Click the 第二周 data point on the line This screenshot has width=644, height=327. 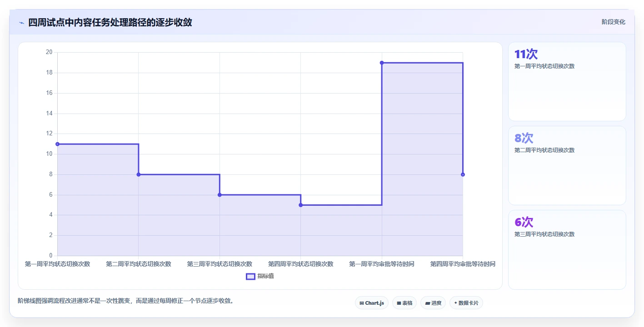click(x=139, y=174)
